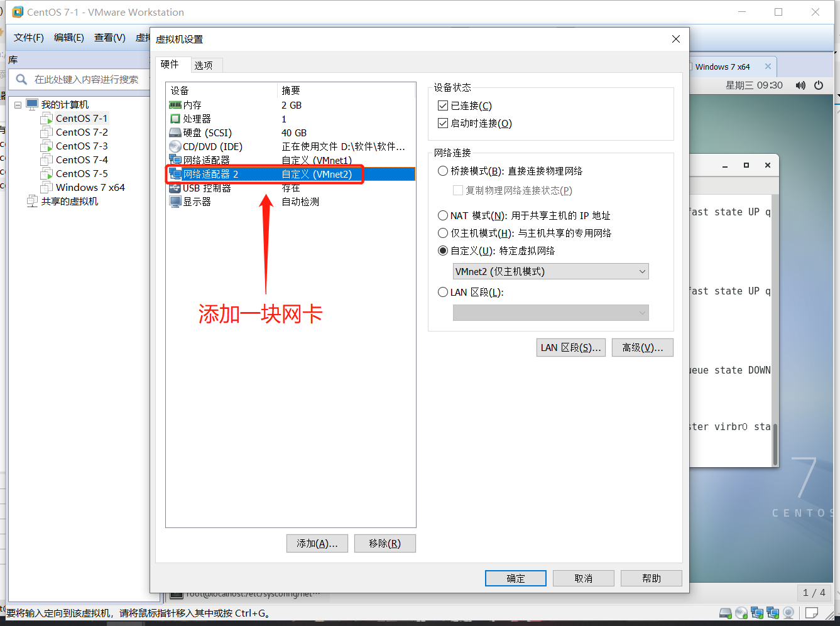This screenshot has width=840, height=626.
Task: Click the 移除(R) button
Action: point(385,544)
